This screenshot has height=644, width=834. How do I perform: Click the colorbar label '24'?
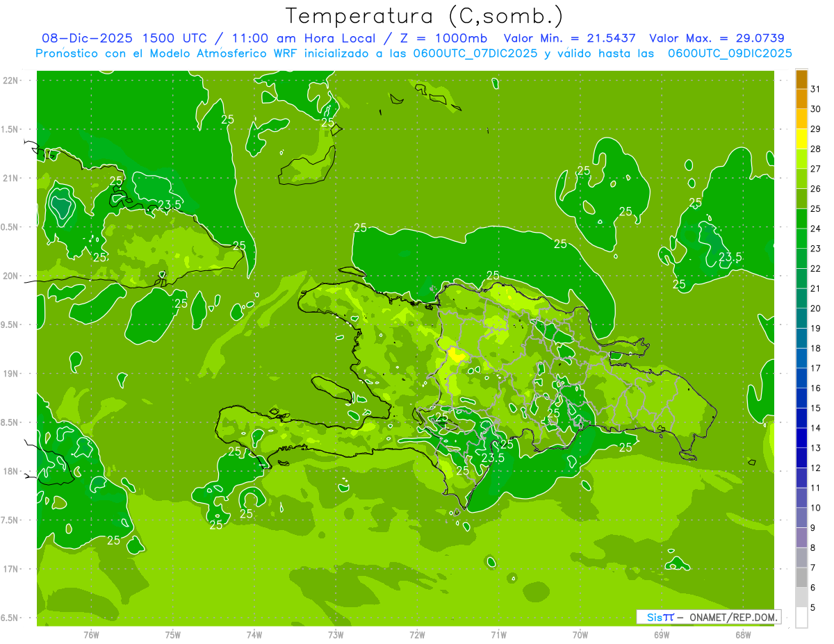[815, 229]
